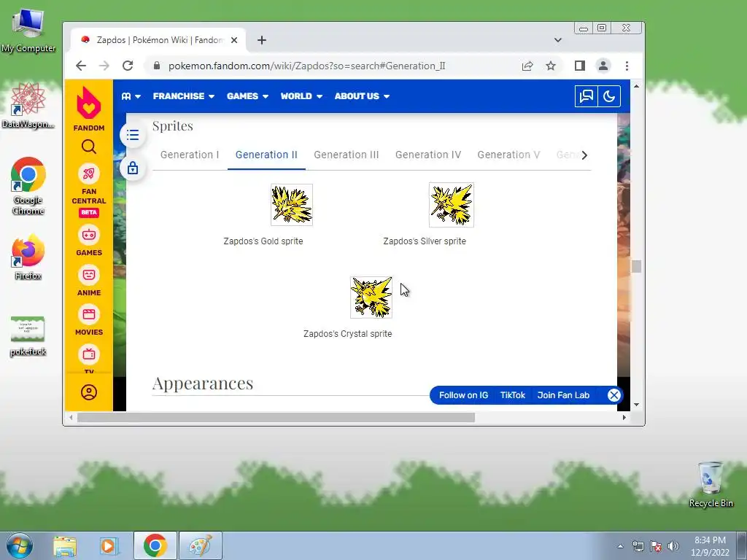
Task: Expand the WORLD navigation menu
Action: (301, 96)
